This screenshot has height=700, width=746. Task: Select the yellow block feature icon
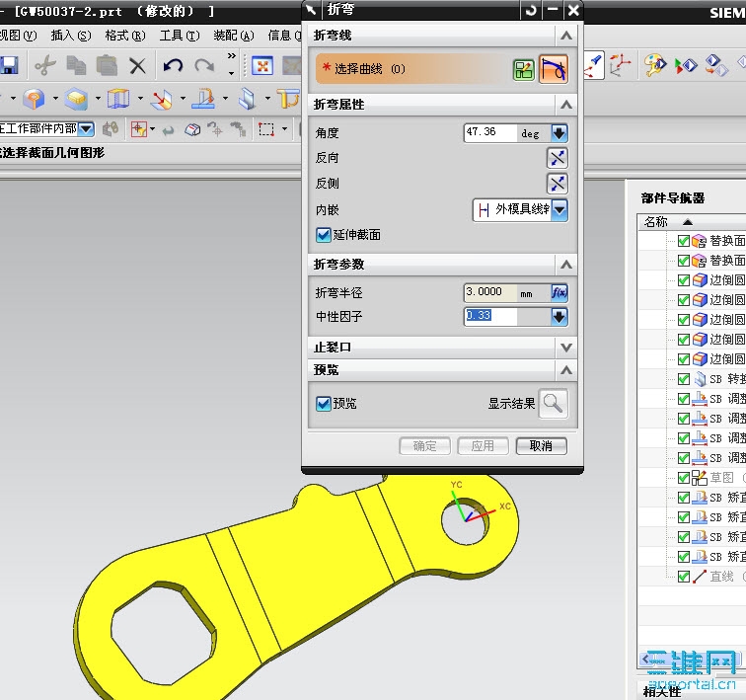tap(76, 99)
